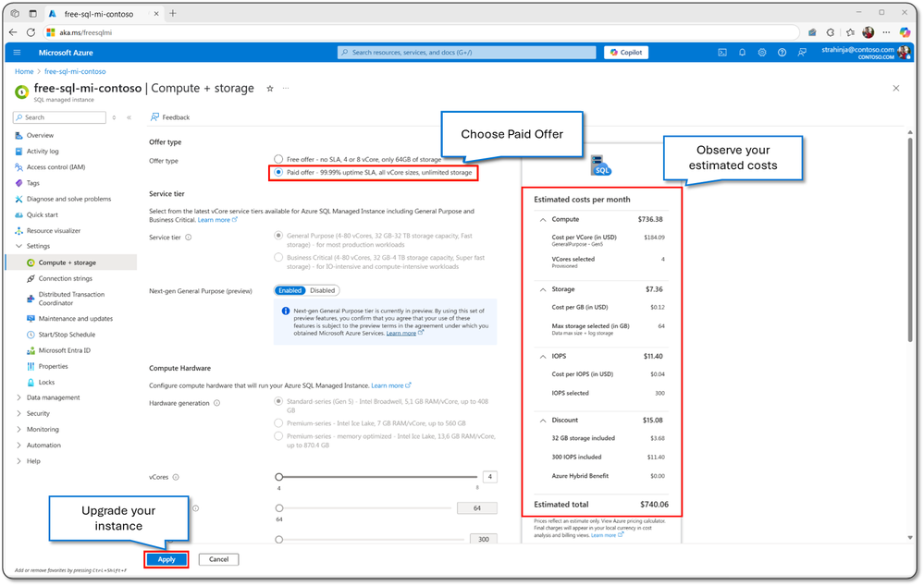Select the Paid offer radio button
The image size is (924, 586).
coord(278,173)
